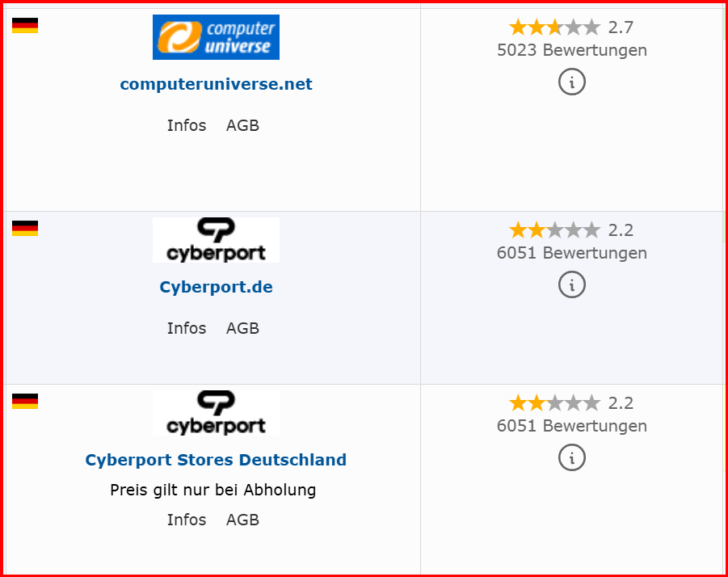Open the Cyberport Stores Deutschland link
Image resolution: width=728 pixels, height=577 pixels.
(216, 460)
